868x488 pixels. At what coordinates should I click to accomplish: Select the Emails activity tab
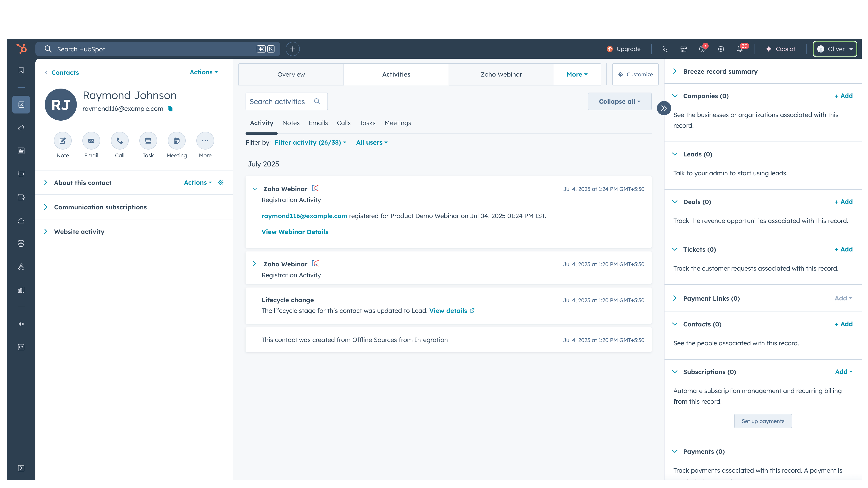pos(318,123)
